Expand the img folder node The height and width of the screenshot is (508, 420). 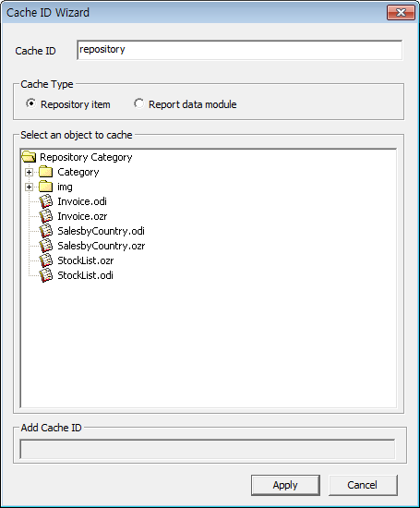point(29,187)
